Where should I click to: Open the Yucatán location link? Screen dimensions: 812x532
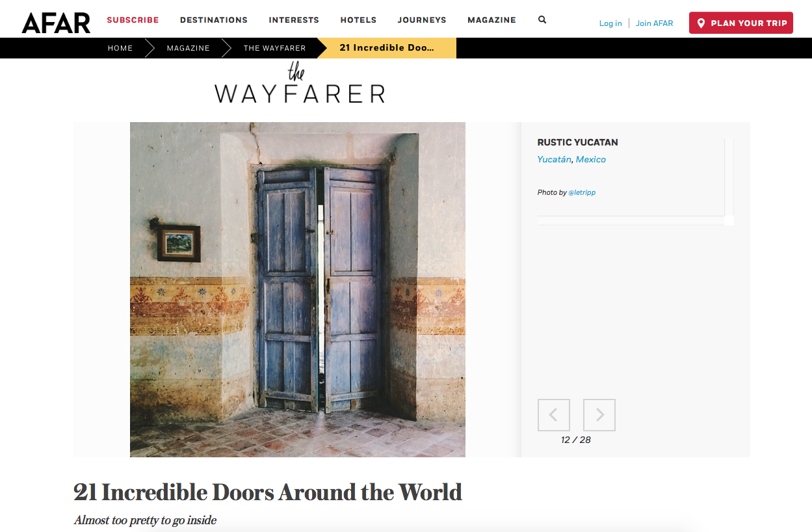pos(554,159)
